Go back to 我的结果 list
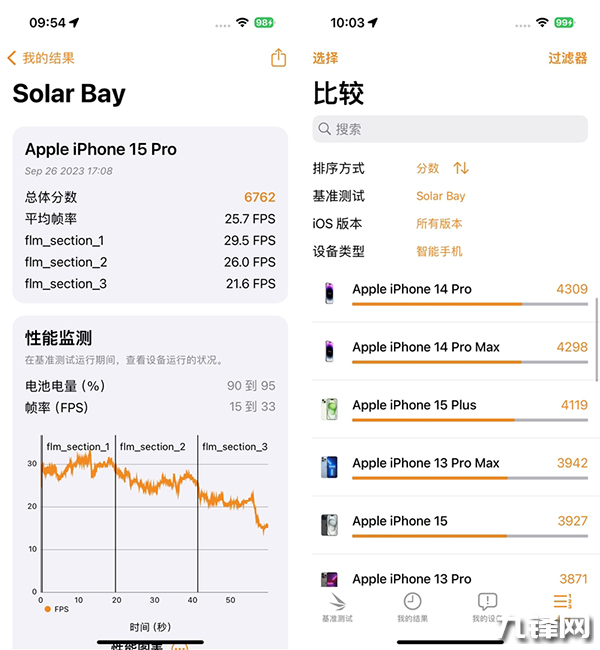 click(x=42, y=58)
